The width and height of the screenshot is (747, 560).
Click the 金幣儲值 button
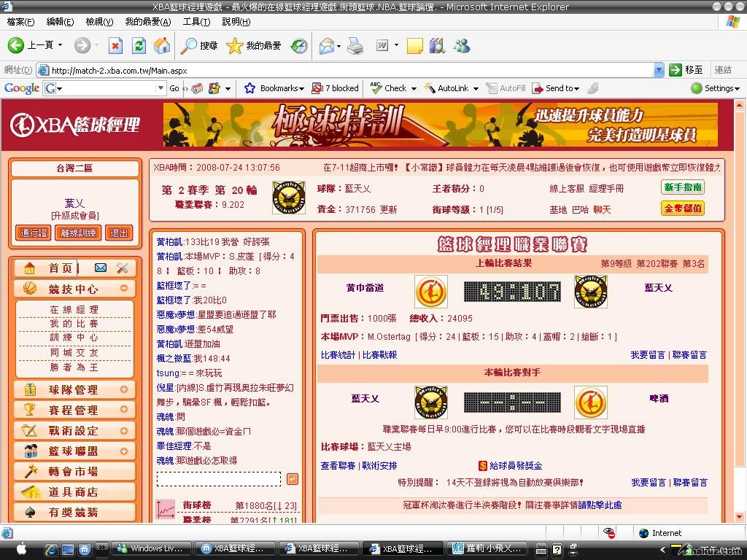pyautogui.click(x=683, y=209)
